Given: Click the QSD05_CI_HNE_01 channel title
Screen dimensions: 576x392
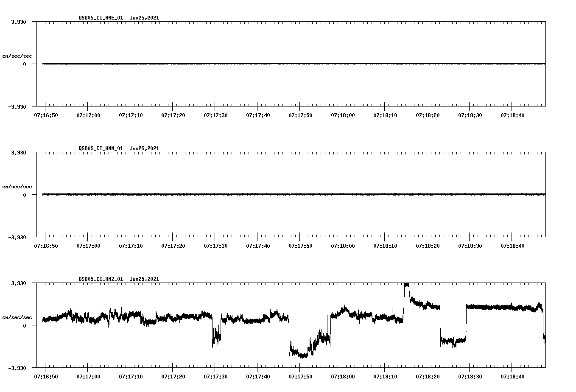Looking at the screenshot, I should point(101,18).
